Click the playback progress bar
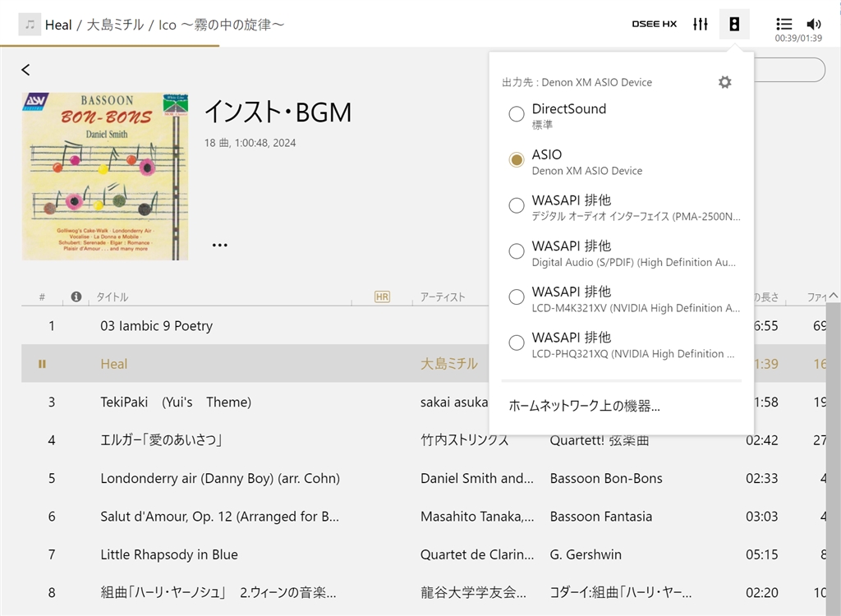Viewport: 841px width, 616px height. coord(420,46)
